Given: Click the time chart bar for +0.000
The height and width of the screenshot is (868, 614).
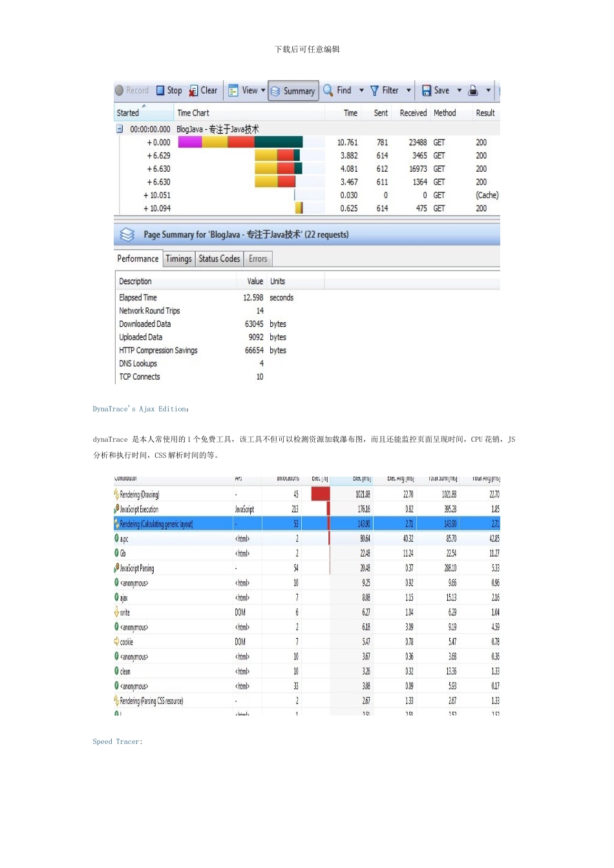Looking at the screenshot, I should click(x=240, y=142).
